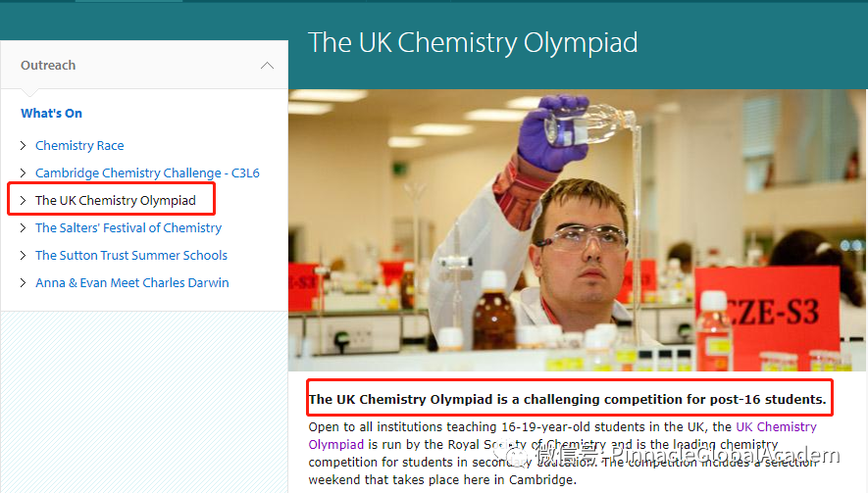Open The Salters' Festival of Chemistry
The image size is (868, 493).
[128, 228]
